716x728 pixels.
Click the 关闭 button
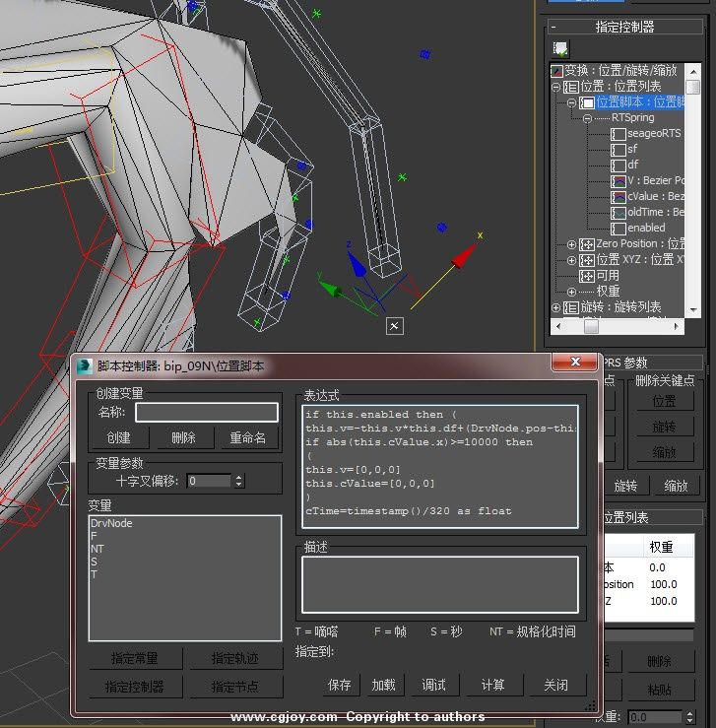tap(556, 685)
